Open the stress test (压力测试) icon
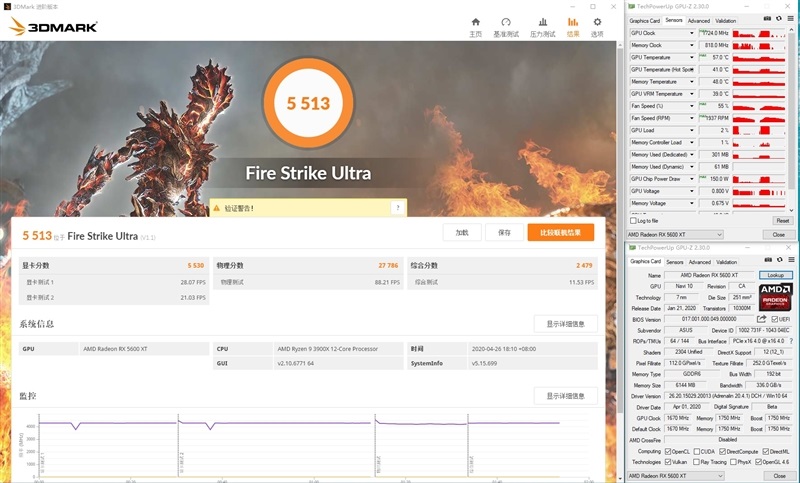The width and height of the screenshot is (800, 483). pyautogui.click(x=539, y=25)
